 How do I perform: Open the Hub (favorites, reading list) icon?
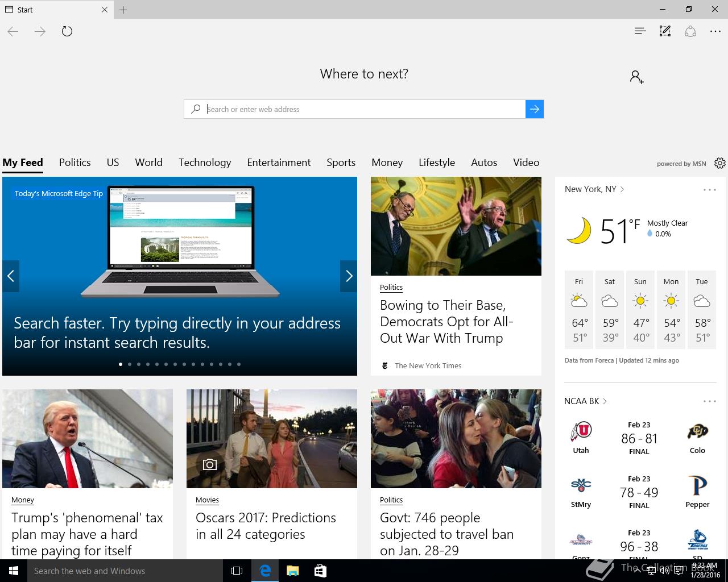(640, 31)
